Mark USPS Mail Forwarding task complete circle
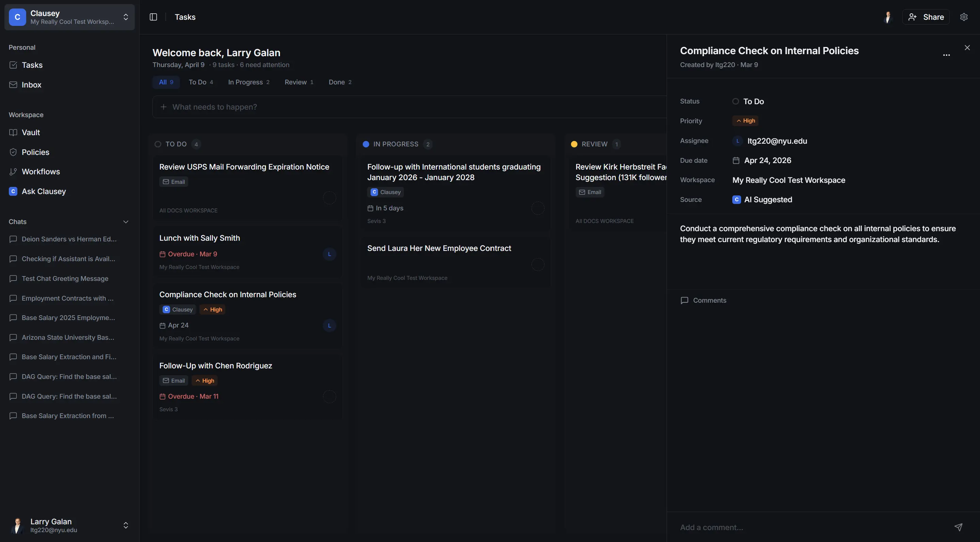 329,198
